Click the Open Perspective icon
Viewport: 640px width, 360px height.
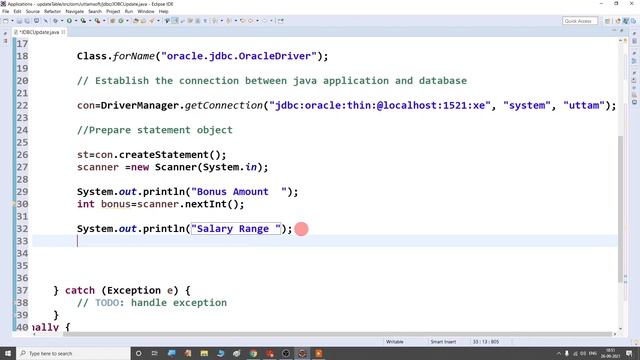(608, 21)
